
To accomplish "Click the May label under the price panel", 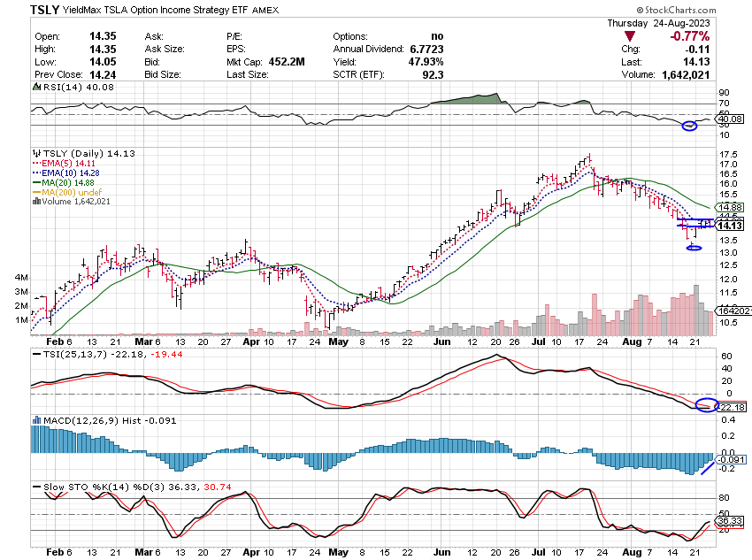I will pyautogui.click(x=338, y=341).
